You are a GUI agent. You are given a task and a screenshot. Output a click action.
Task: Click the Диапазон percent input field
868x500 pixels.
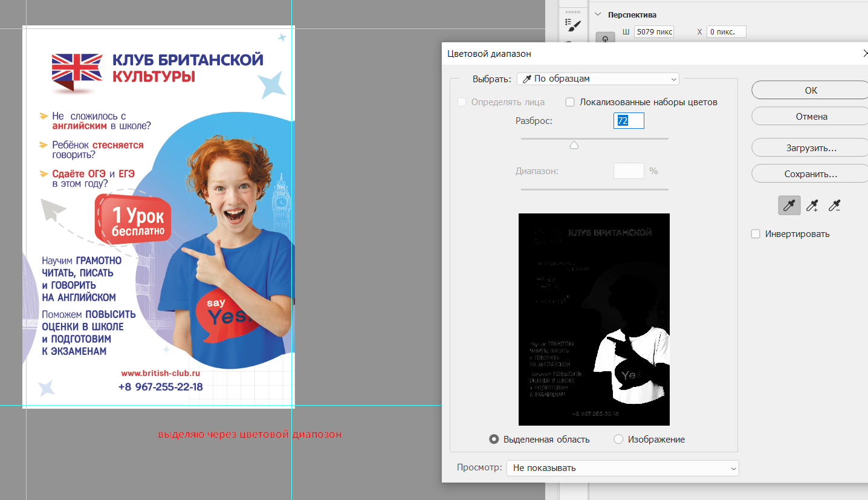(x=629, y=171)
